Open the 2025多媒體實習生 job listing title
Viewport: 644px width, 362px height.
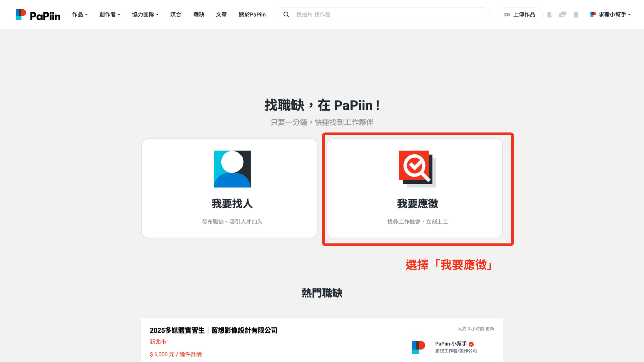(213, 330)
